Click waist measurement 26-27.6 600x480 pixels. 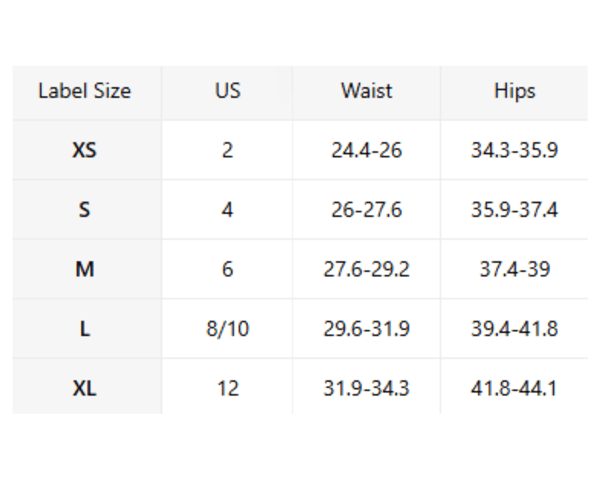[x=366, y=210]
